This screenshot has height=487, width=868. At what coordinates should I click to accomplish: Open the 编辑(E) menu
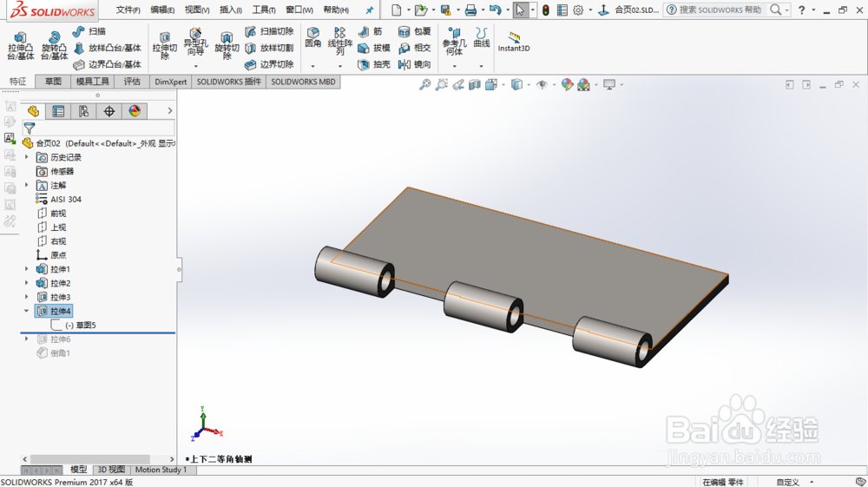pos(162,10)
